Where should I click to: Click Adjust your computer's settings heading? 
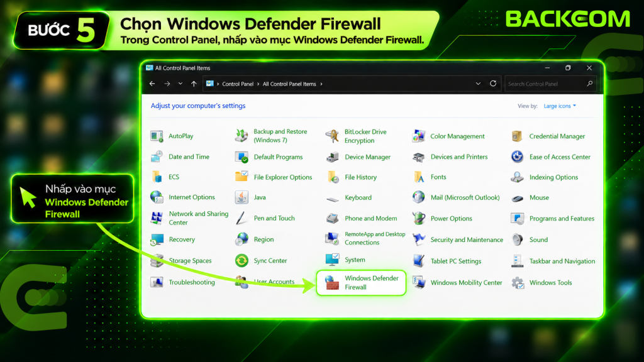point(198,106)
